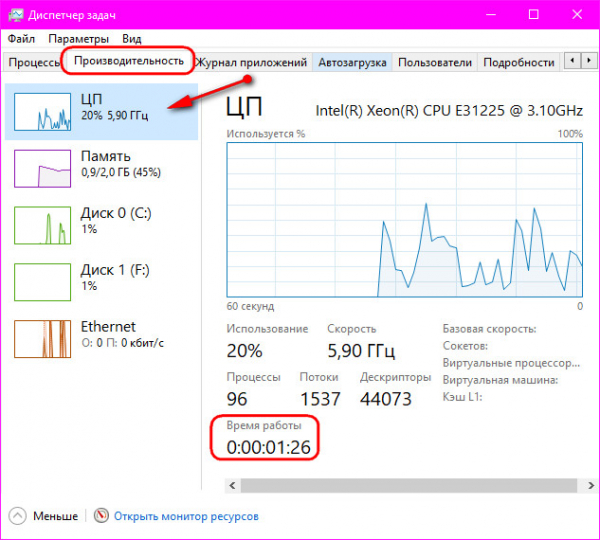The width and height of the screenshot is (600, 540).
Task: Open the Параметры menu
Action: point(78,39)
